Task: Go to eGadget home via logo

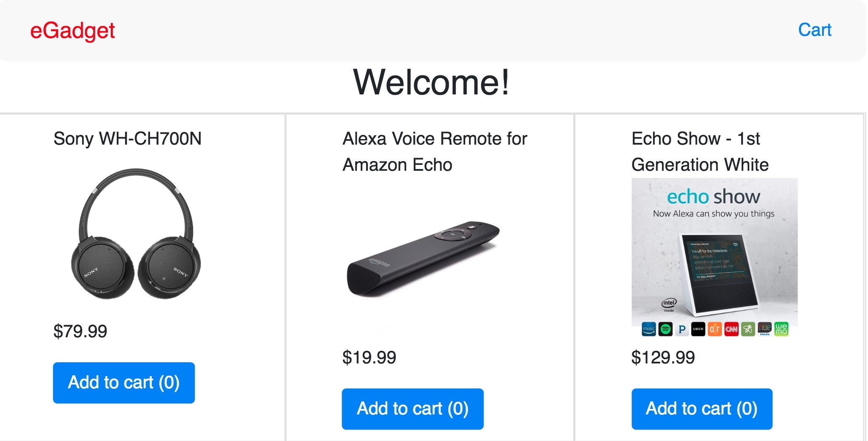Action: (72, 31)
